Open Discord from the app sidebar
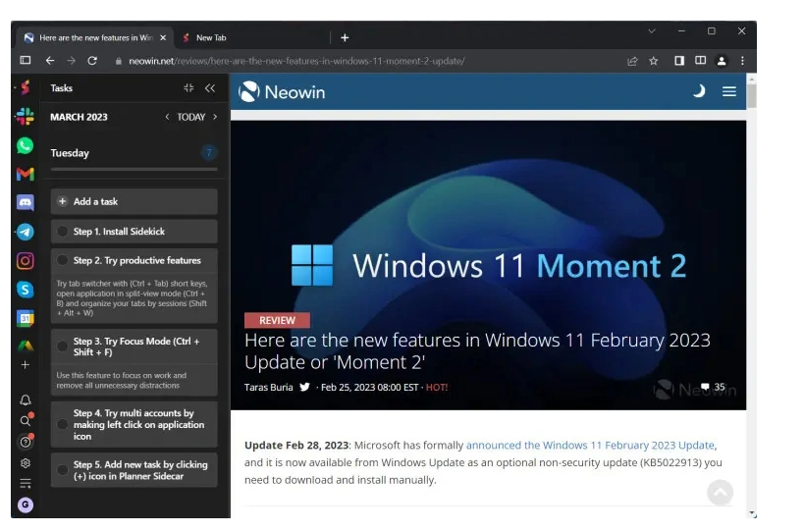Viewport: 804px width, 532px height. tap(26, 203)
